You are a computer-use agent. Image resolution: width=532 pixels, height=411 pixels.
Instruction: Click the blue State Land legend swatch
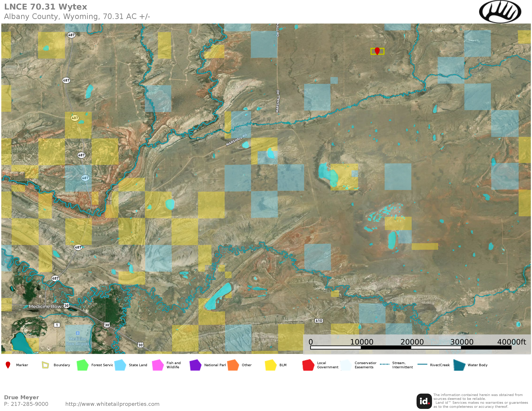(120, 365)
